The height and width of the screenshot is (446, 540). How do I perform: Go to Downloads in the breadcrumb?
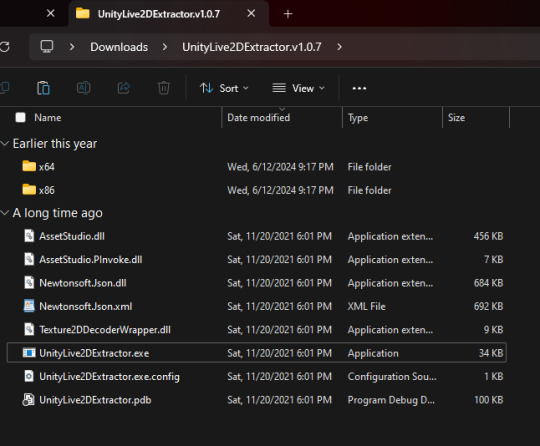tap(119, 47)
